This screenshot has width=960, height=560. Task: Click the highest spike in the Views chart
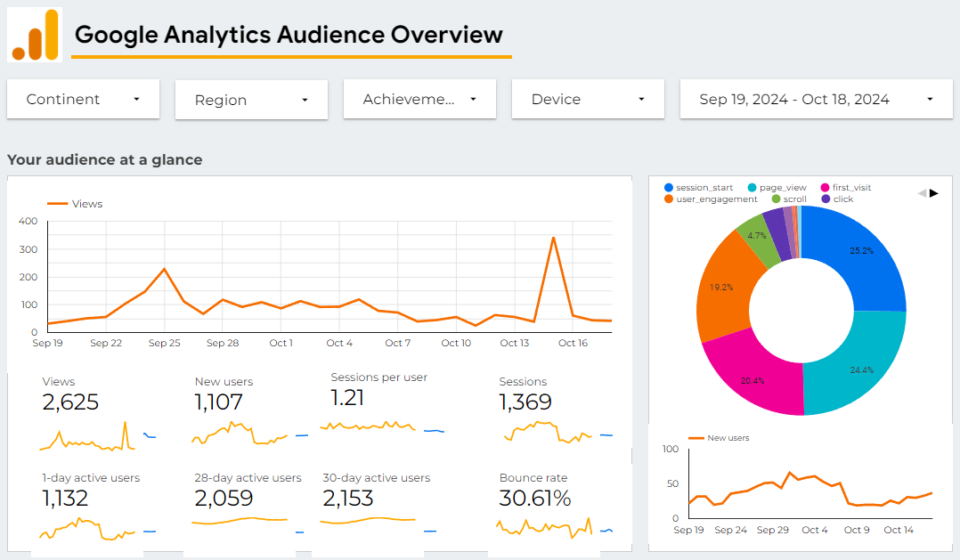pos(554,238)
